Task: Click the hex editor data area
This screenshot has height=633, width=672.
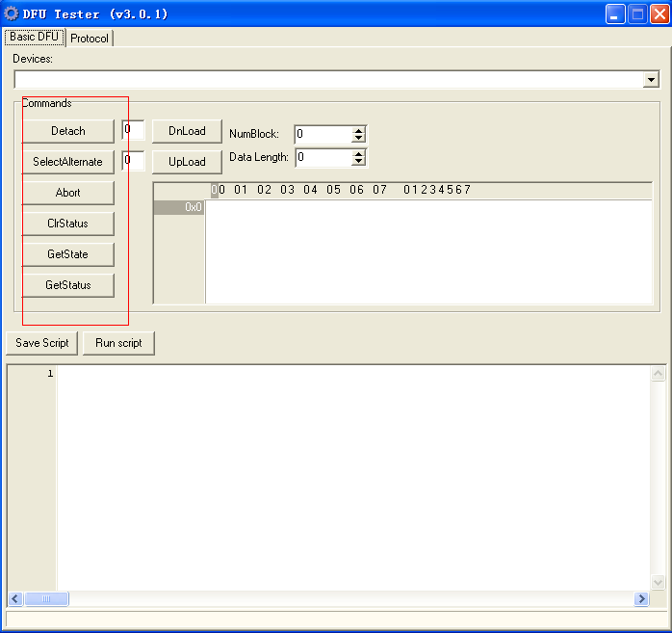Action: pos(428,251)
